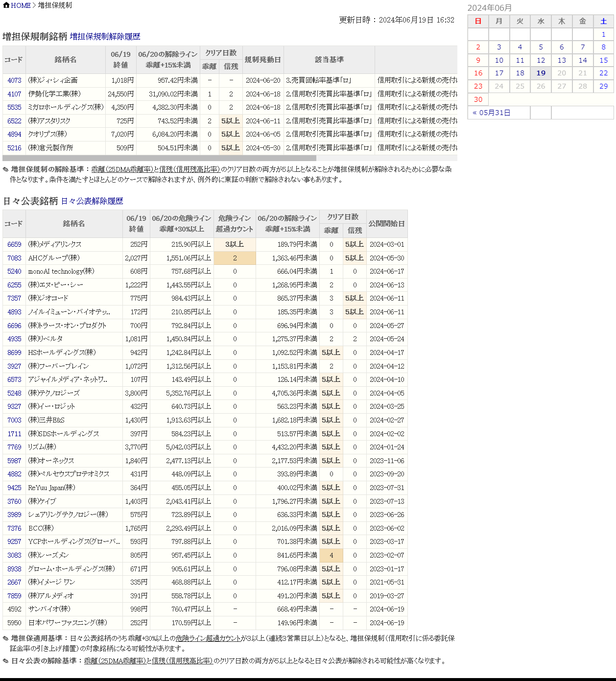
Task: Click company name 伊勢化学工業(株)
Action: (54, 94)
